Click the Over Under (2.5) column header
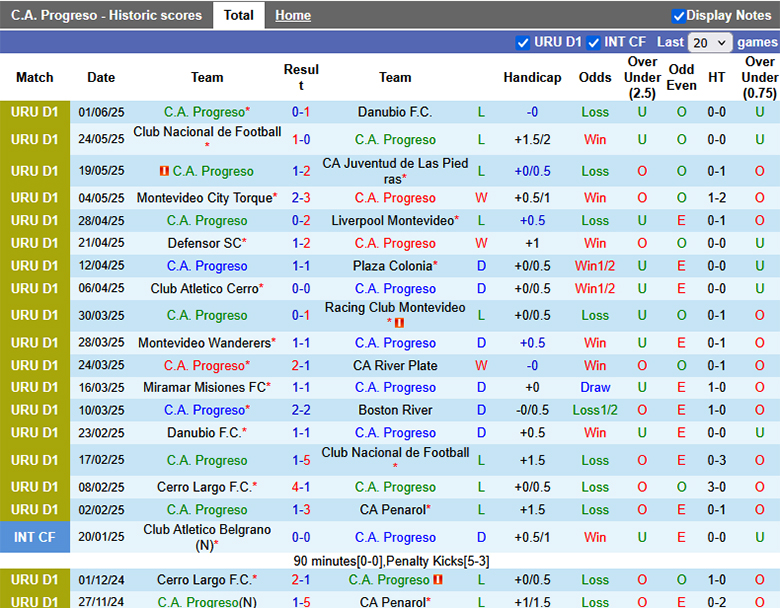The height and width of the screenshot is (608, 780). point(642,78)
